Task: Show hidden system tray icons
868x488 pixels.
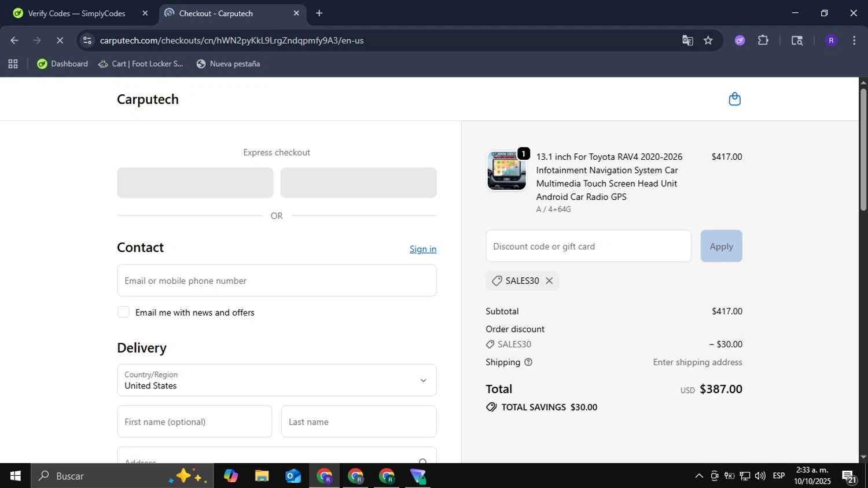Action: (699, 476)
